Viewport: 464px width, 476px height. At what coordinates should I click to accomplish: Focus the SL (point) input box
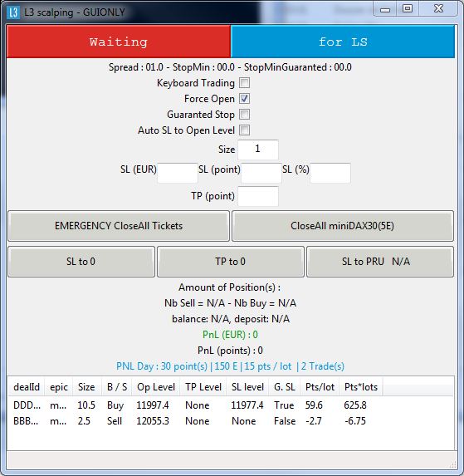point(261,173)
